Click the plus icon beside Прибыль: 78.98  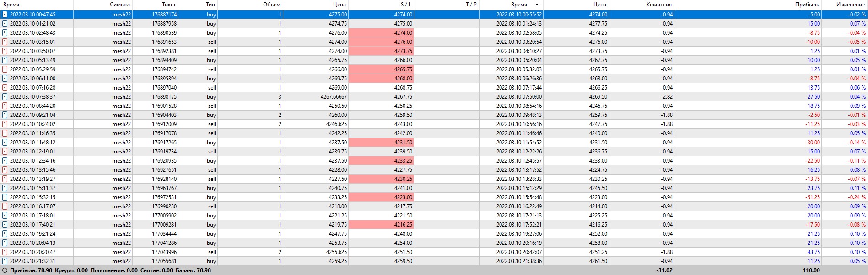(x=5, y=270)
